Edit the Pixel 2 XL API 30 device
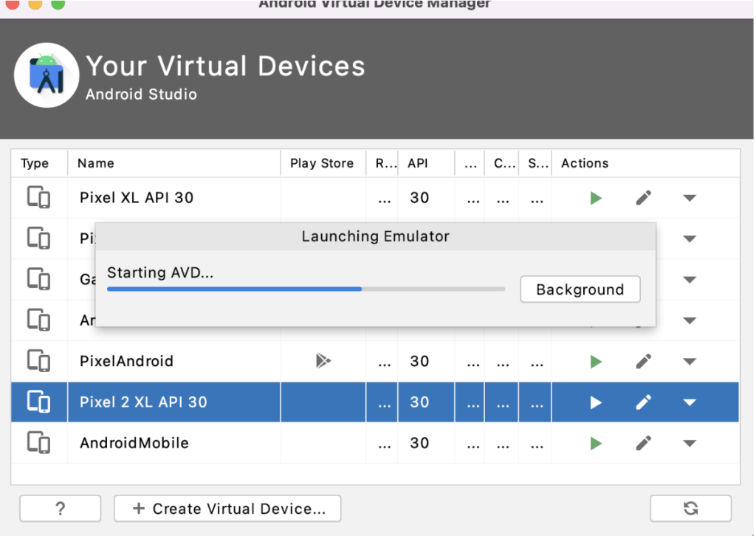756x536 pixels. (643, 402)
